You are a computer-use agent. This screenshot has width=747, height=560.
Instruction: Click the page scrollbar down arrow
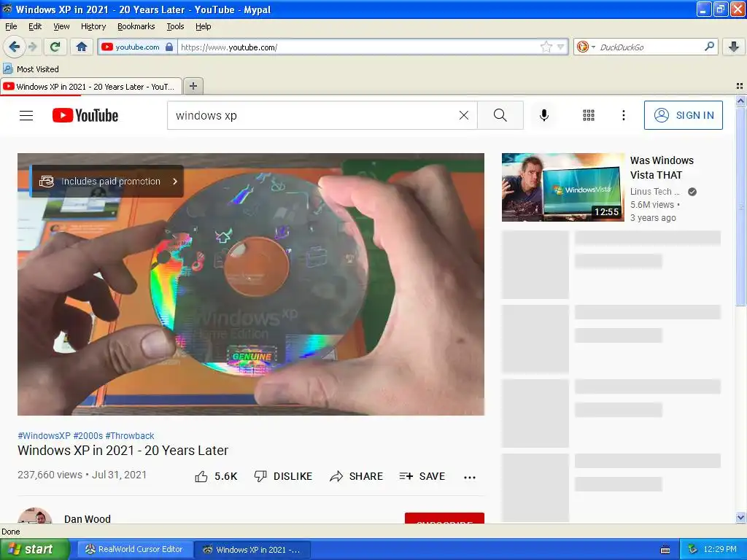coord(740,518)
